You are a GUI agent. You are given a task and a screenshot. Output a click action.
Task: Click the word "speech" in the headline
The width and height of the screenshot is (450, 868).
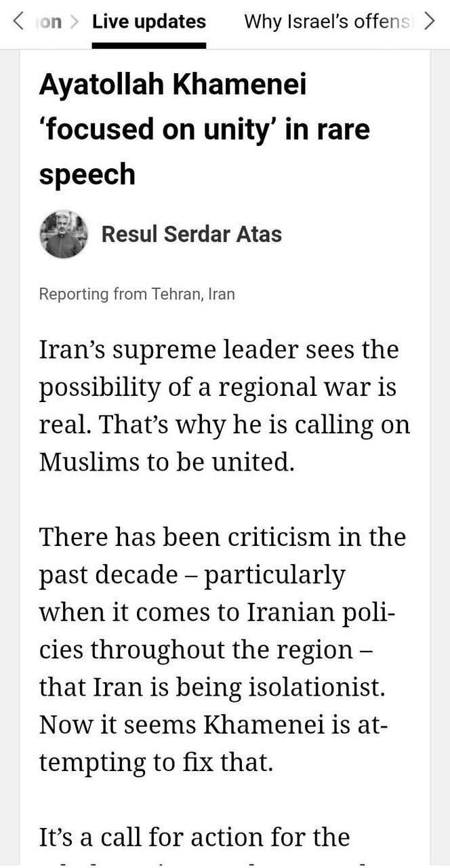(x=87, y=174)
